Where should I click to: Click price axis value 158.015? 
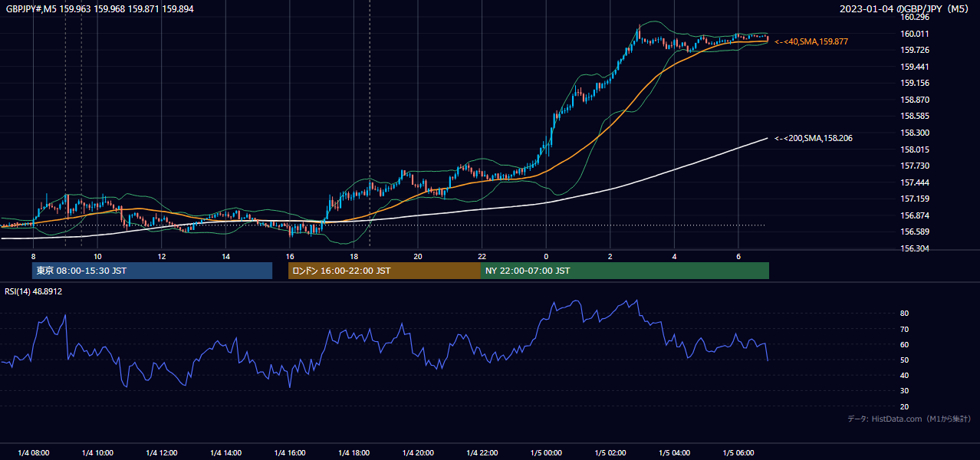(x=916, y=149)
